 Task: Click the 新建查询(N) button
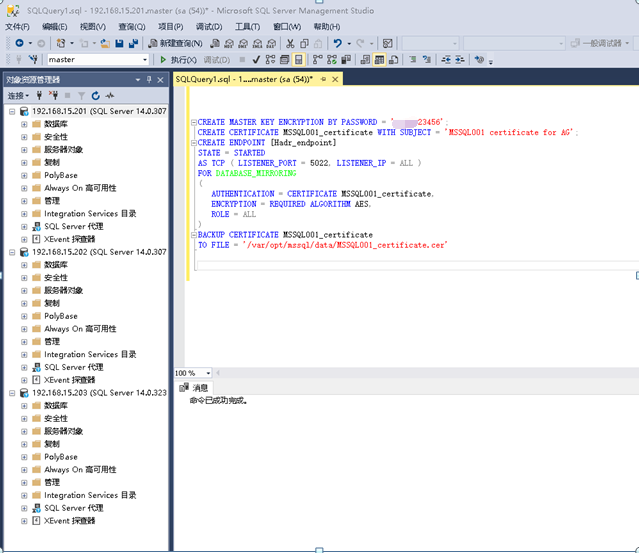(x=176, y=43)
